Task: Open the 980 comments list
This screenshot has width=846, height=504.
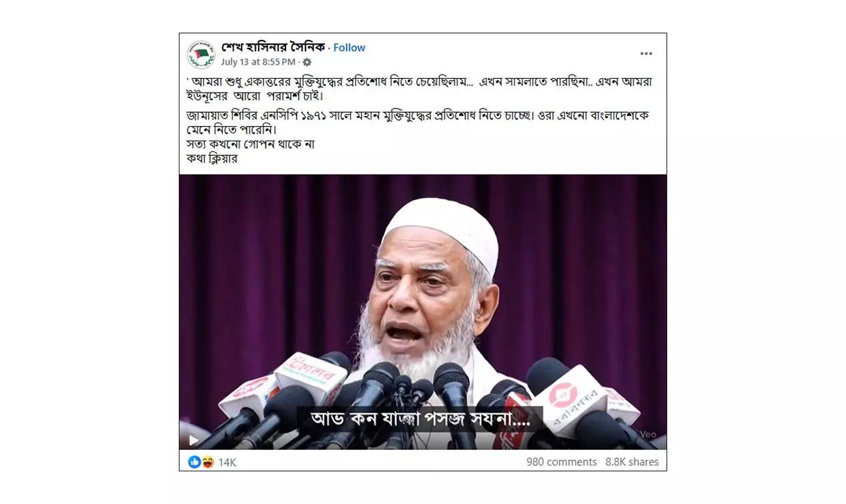Action: tap(561, 462)
